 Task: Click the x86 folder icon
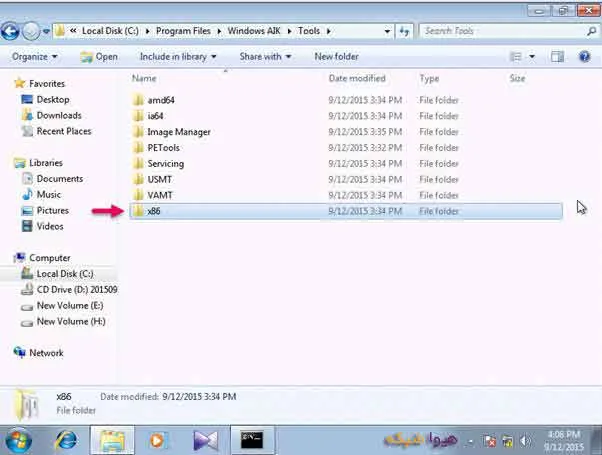coord(138,211)
